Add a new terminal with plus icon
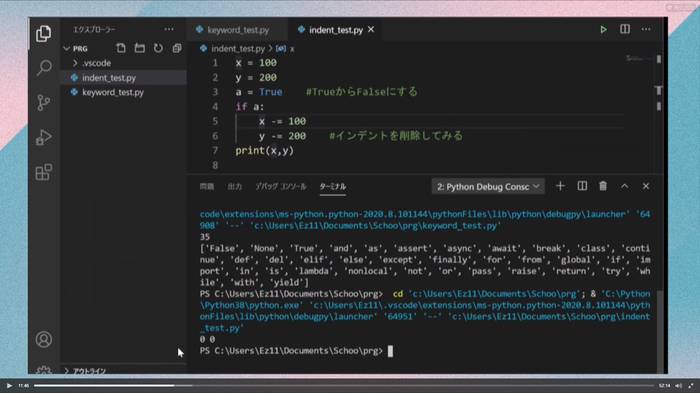 point(560,186)
